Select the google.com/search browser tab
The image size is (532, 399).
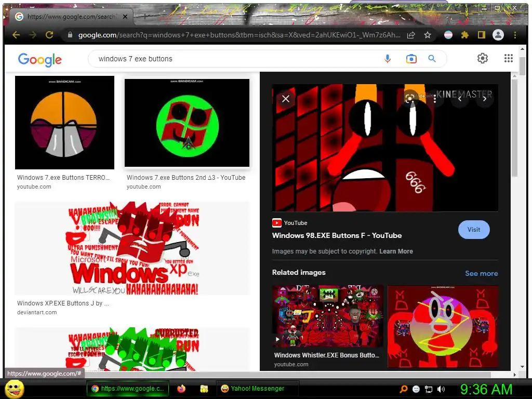[71, 16]
